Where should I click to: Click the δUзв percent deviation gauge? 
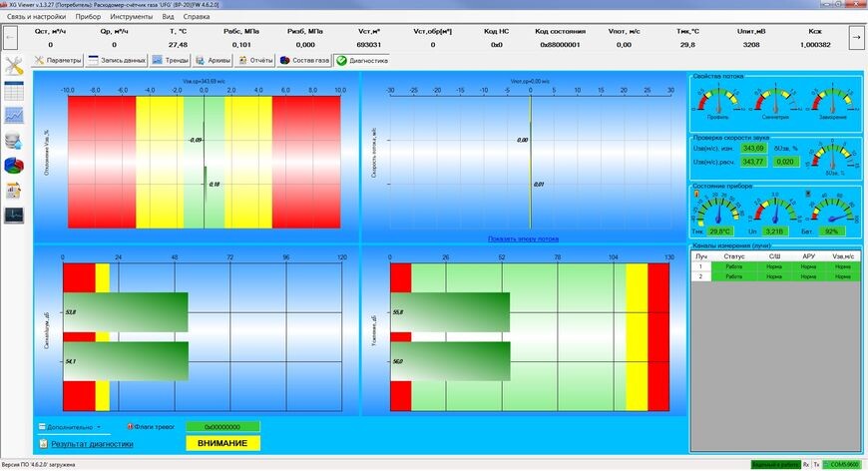tap(832, 158)
